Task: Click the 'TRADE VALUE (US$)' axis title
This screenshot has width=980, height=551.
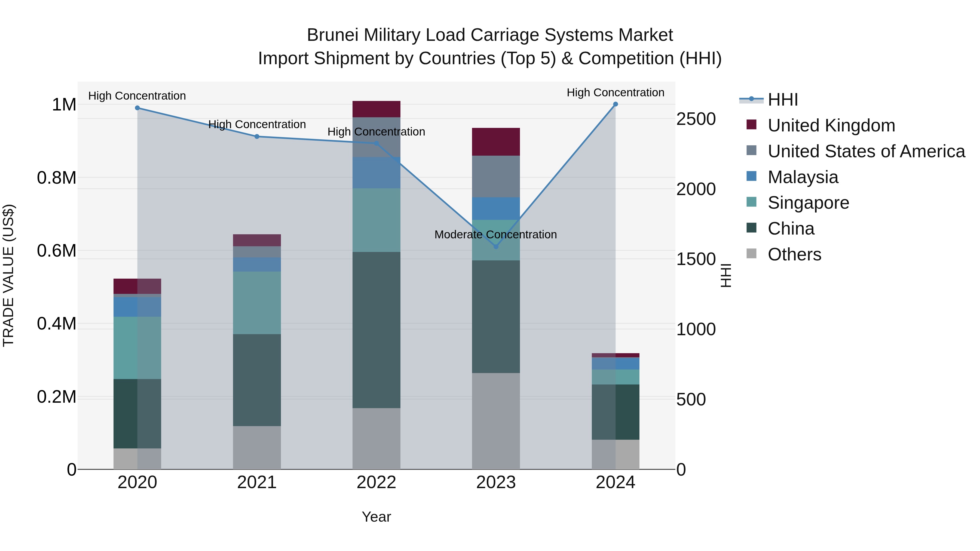Action: pos(8,275)
